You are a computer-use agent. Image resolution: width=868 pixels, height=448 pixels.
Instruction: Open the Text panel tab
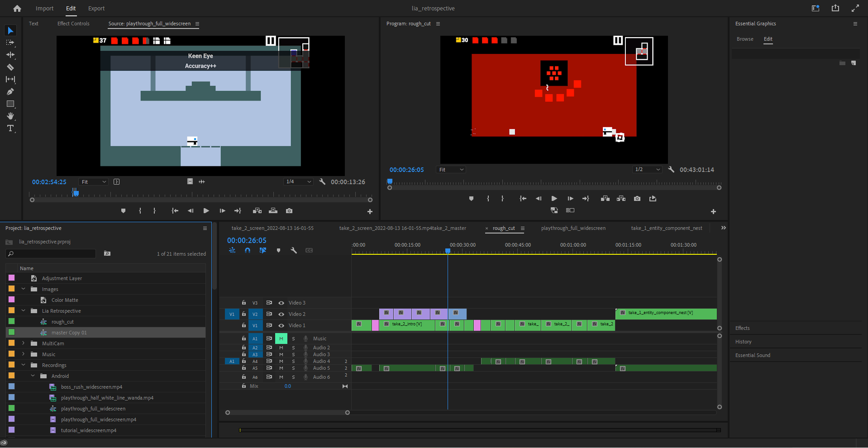pyautogui.click(x=33, y=24)
